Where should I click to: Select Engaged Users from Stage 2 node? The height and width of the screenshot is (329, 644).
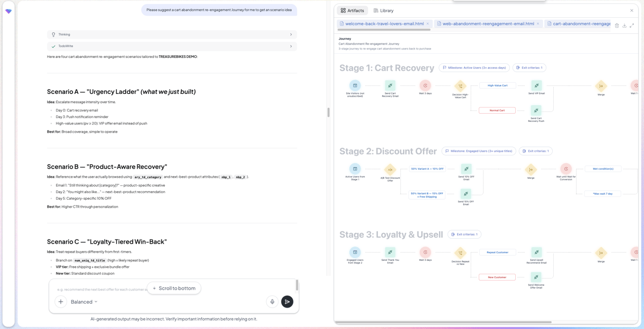point(355,252)
